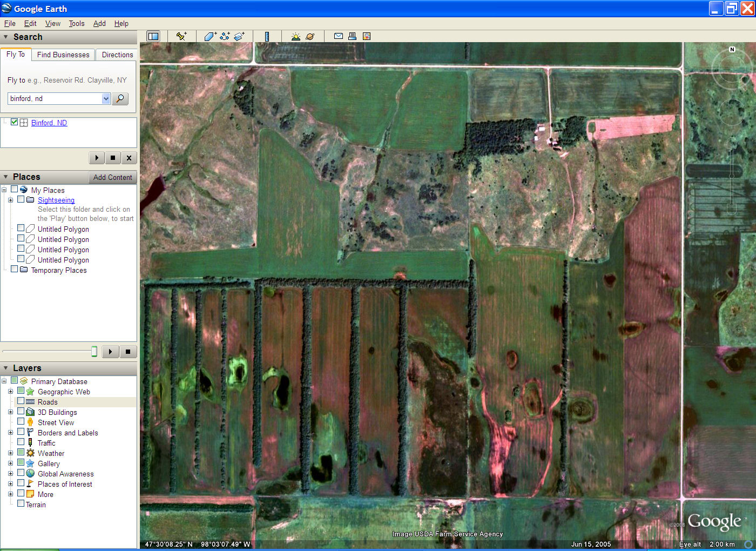Viewport: 756px width, 551px height.
Task: Add an image overlay
Action: pos(239,36)
